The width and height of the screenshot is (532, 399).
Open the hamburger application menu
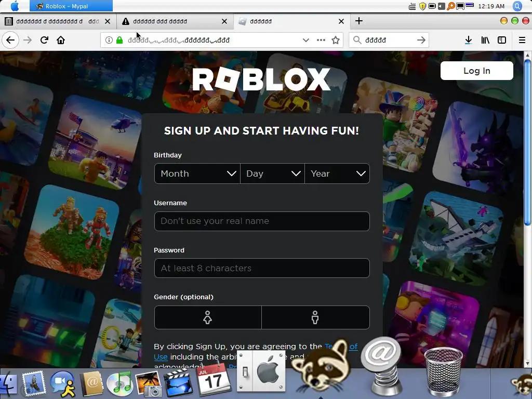coord(522,40)
